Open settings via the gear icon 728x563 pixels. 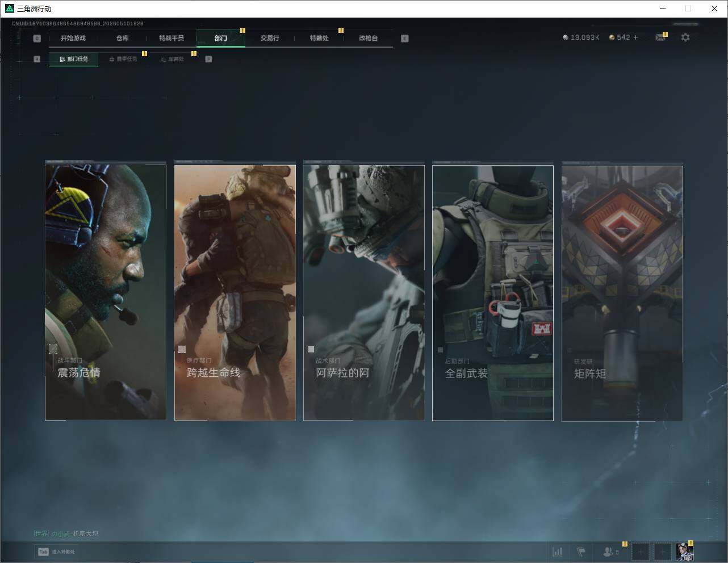685,37
